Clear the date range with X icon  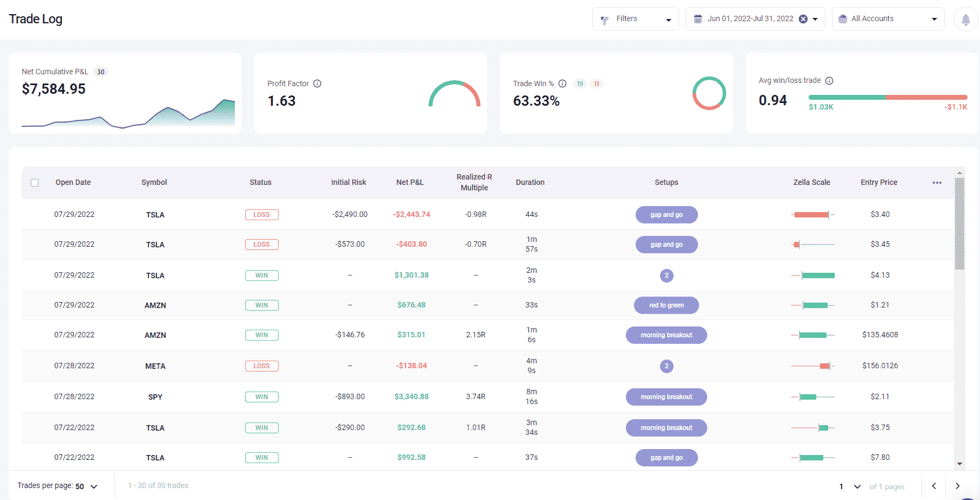(x=803, y=19)
